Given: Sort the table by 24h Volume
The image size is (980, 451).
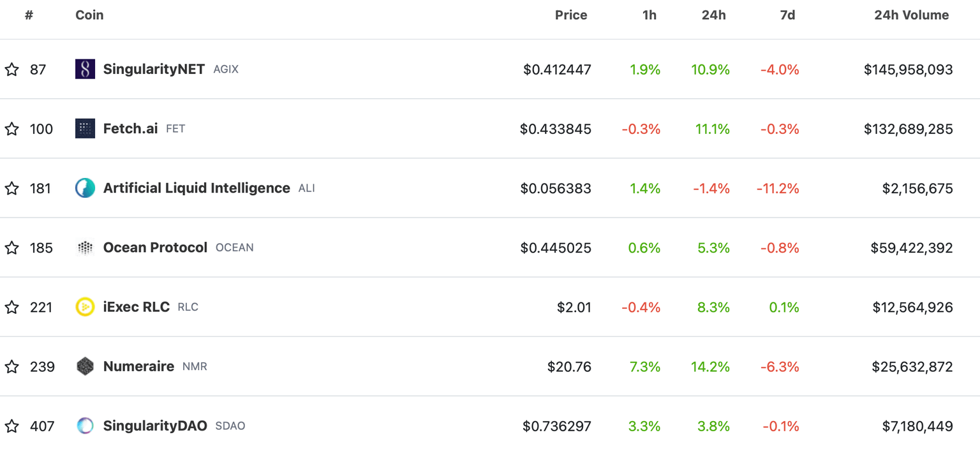Looking at the screenshot, I should click(911, 15).
